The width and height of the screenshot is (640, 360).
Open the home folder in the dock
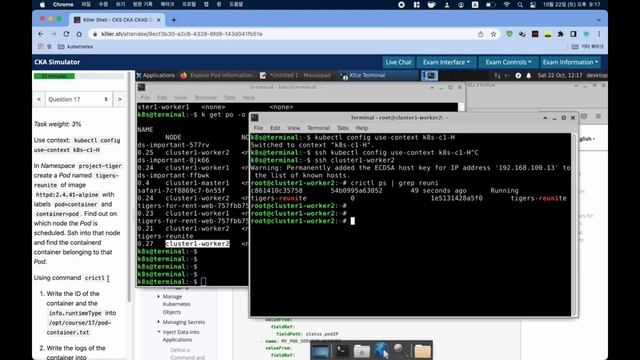pyautogui.click(x=422, y=351)
